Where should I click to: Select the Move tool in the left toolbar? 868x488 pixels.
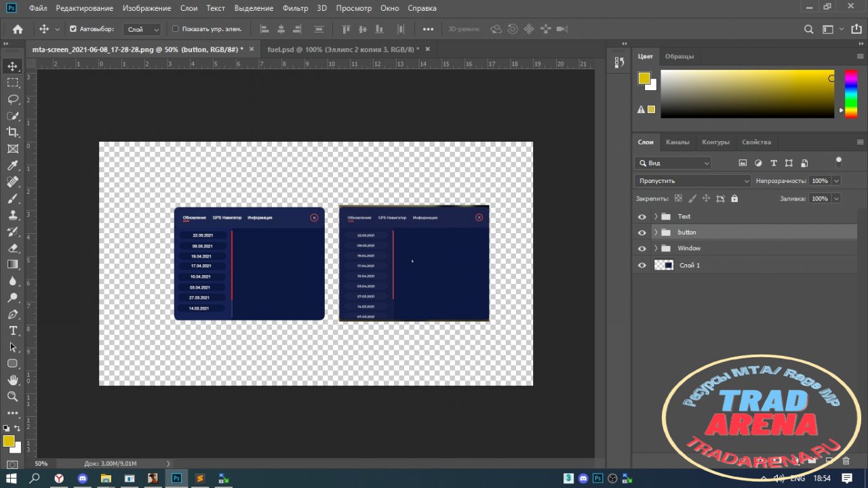point(13,66)
